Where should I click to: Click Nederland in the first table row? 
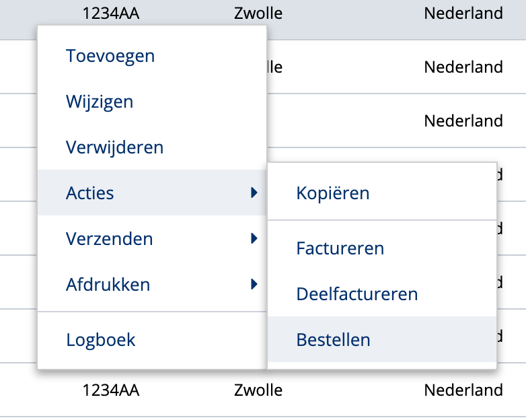[x=463, y=13]
